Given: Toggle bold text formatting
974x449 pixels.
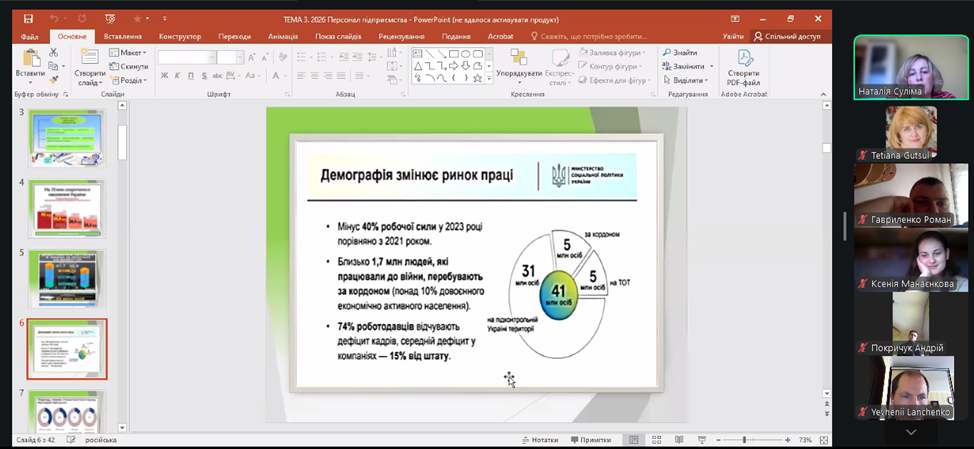Looking at the screenshot, I should point(164,75).
